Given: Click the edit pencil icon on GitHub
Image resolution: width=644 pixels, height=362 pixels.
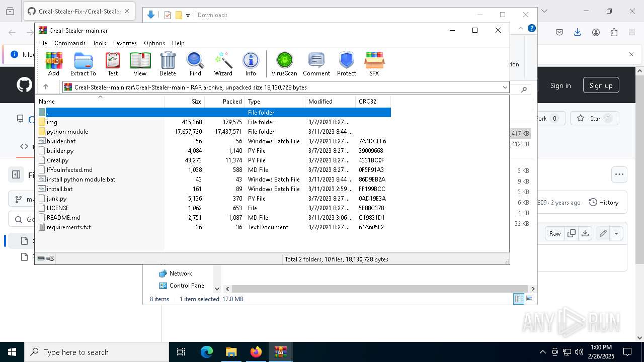Looking at the screenshot, I should [602, 233].
